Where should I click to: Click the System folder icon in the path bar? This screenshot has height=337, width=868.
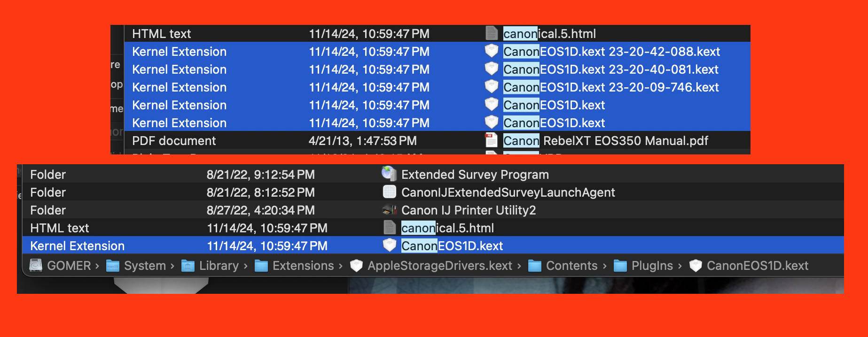pyautogui.click(x=113, y=266)
